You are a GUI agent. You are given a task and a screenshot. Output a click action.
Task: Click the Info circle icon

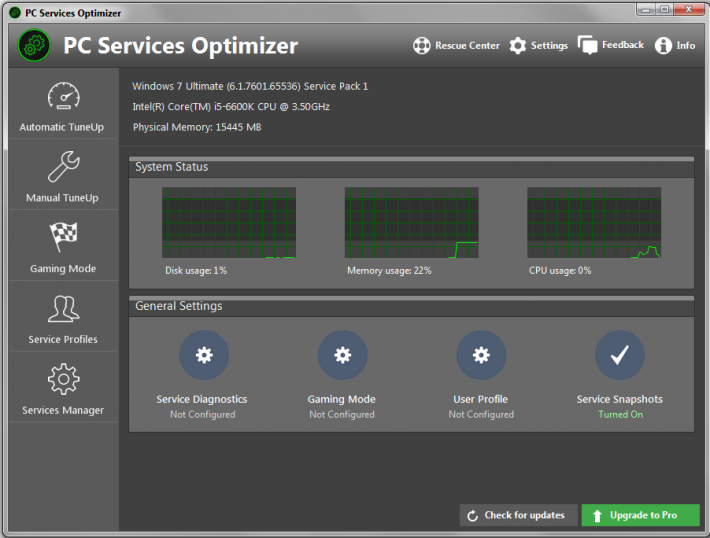(663, 46)
